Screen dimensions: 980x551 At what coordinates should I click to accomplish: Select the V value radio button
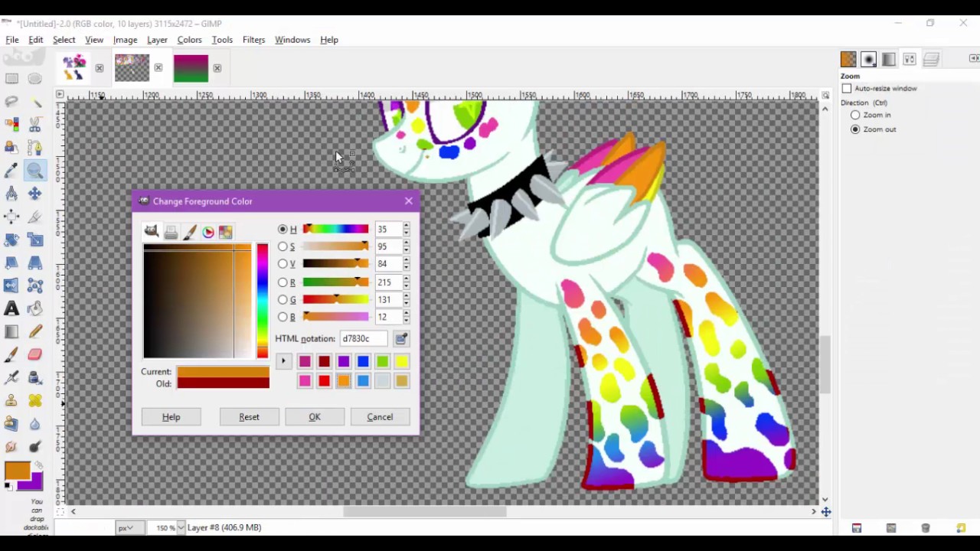283,263
